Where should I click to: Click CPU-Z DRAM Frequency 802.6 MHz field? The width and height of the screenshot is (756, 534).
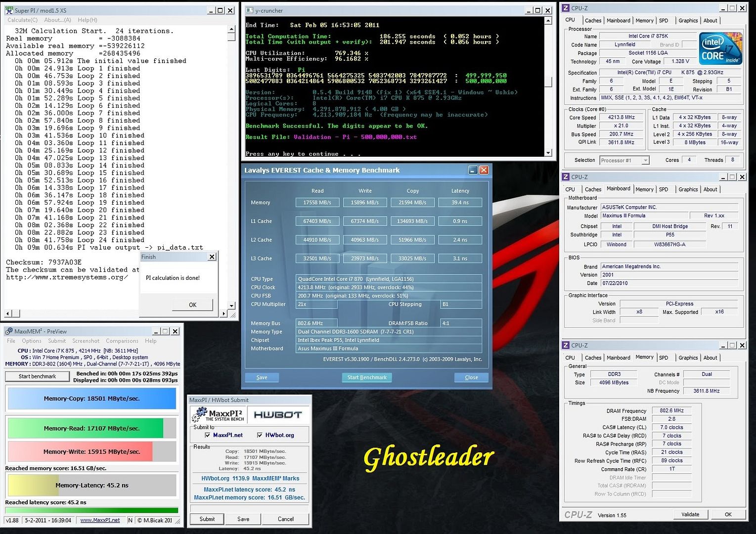click(671, 411)
